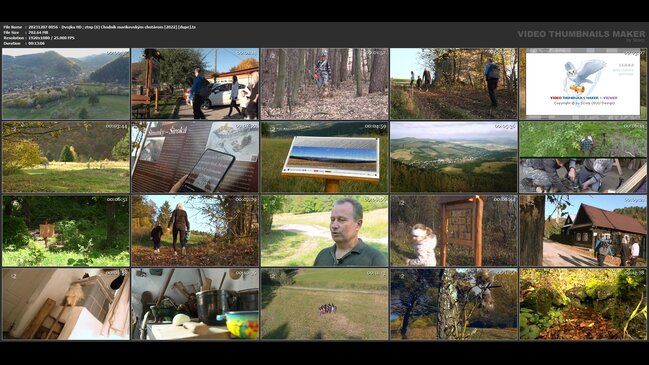Select the white owl logo thumbnail
Viewport: 649px width, 365px height.
click(583, 84)
